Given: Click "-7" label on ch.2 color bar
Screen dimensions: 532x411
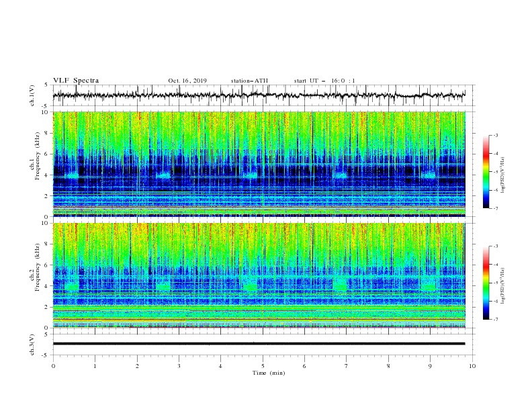Looking at the screenshot, I should [x=495, y=320].
